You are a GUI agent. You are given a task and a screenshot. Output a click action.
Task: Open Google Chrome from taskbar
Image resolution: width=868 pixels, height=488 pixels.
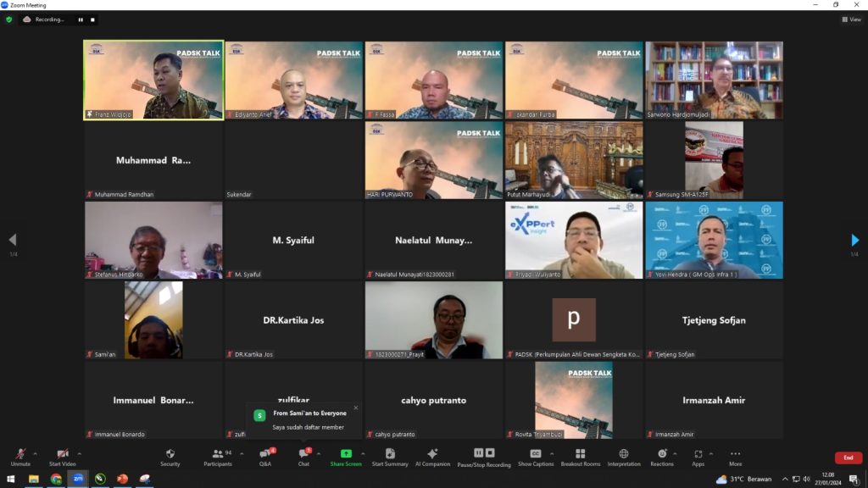click(x=56, y=480)
